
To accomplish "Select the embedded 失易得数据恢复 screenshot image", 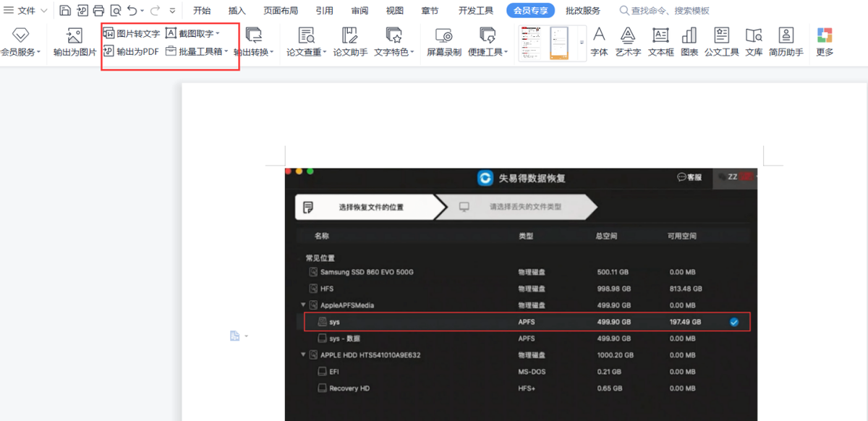I will tap(521, 294).
